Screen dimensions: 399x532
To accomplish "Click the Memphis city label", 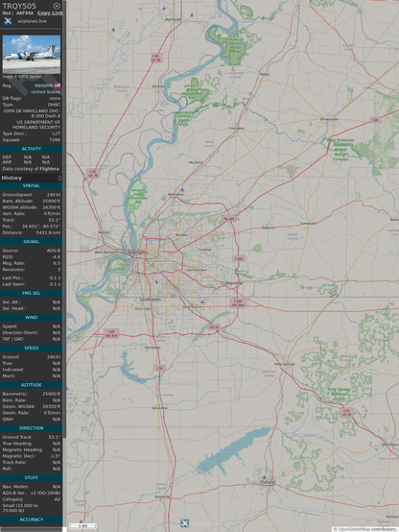I will pyautogui.click(x=138, y=253).
